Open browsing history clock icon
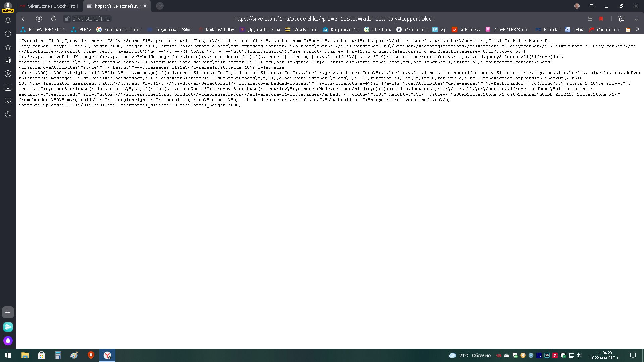The image size is (644, 362). pos(8,34)
